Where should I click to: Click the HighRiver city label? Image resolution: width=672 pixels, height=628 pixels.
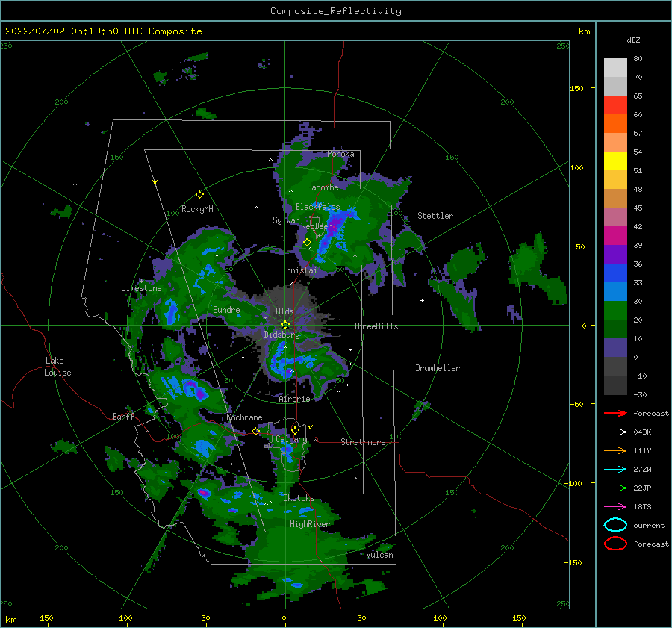(310, 524)
